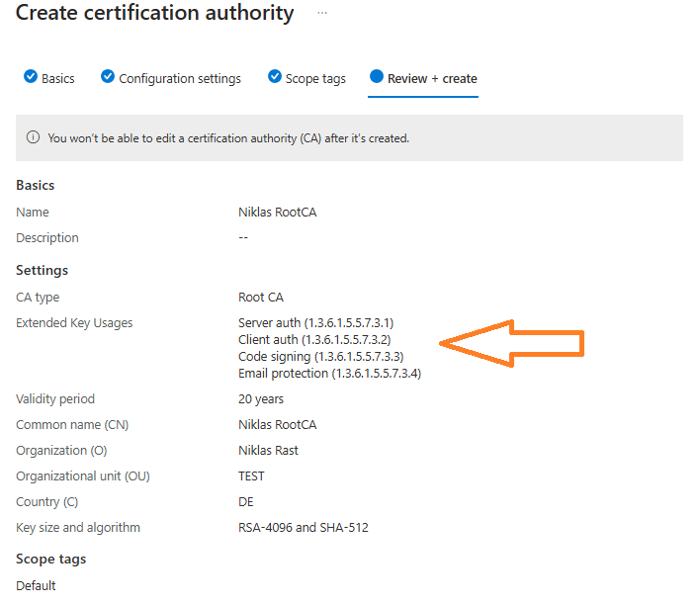The height and width of the screenshot is (604, 700).
Task: Click the Create certification authority title
Action: click(x=155, y=14)
